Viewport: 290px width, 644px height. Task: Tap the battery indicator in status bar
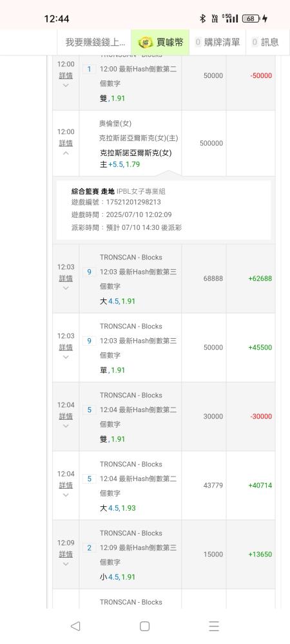tap(251, 19)
